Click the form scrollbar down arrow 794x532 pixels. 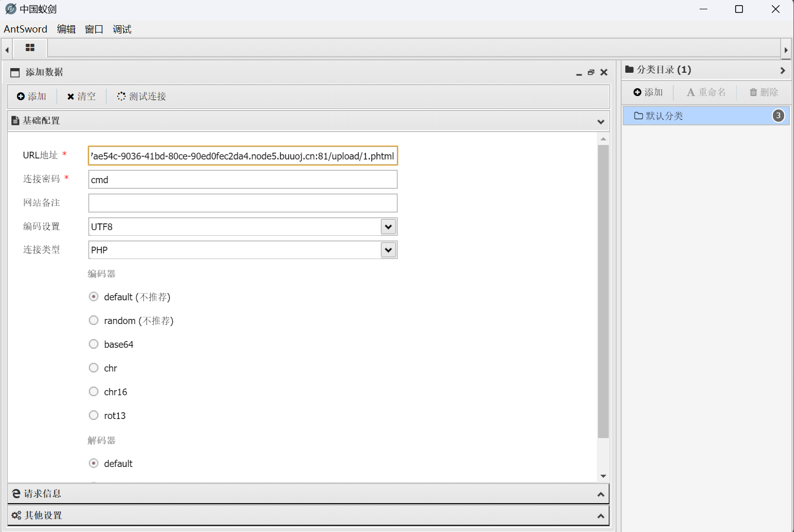[x=603, y=476]
